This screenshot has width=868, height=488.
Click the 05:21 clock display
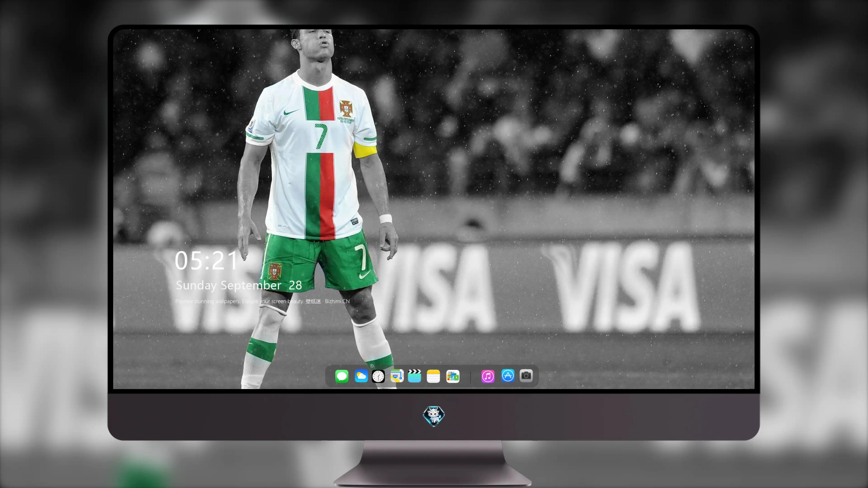tap(206, 261)
